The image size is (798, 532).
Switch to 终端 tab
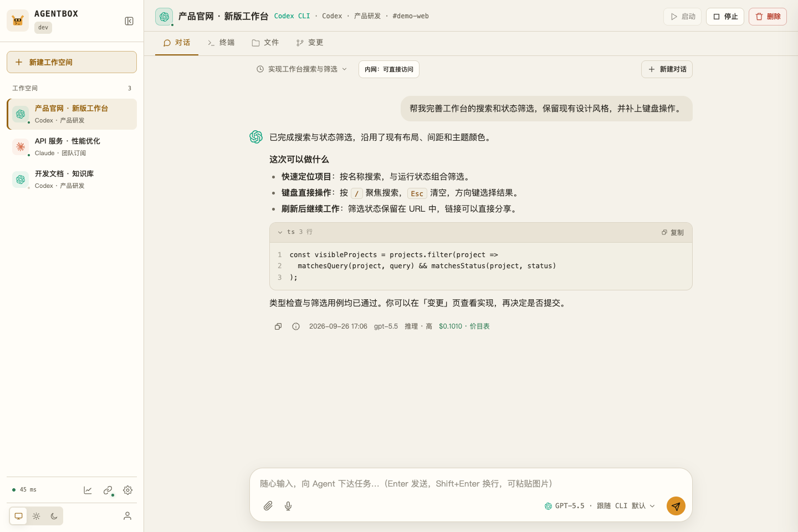pyautogui.click(x=221, y=43)
